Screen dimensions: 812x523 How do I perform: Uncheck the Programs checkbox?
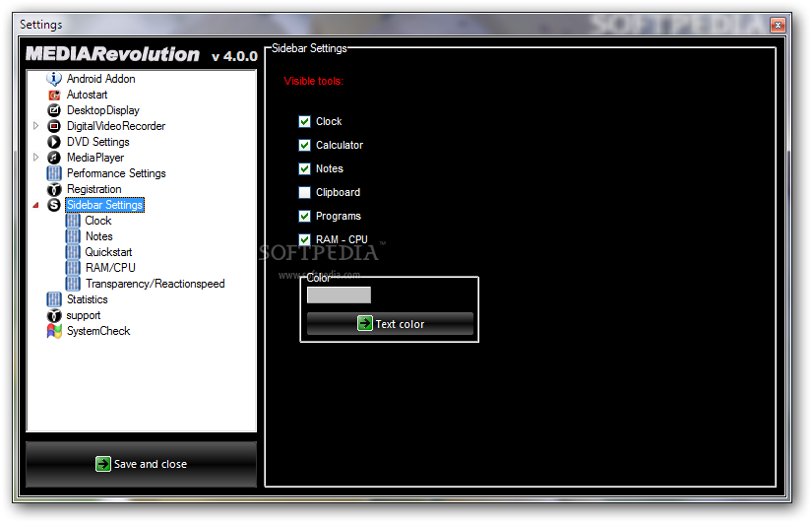click(x=304, y=216)
